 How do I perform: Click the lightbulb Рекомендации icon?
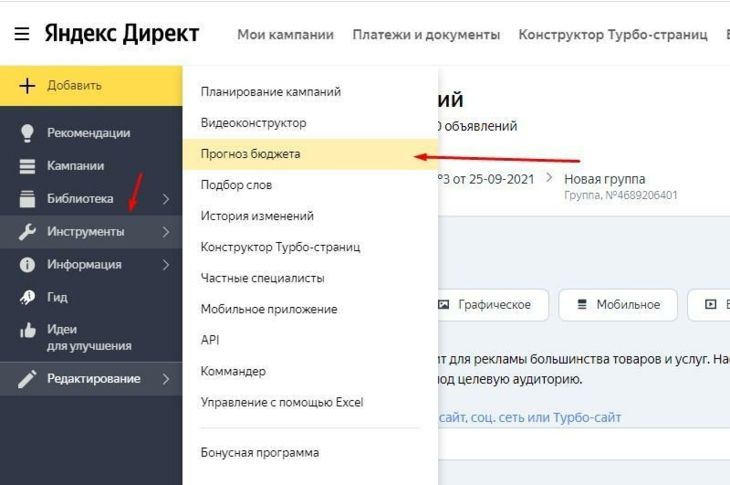[27, 133]
